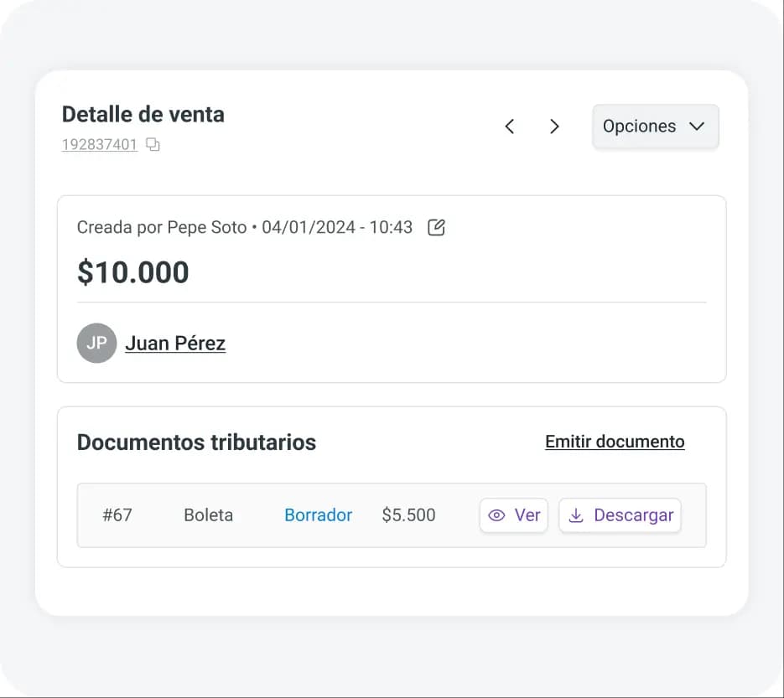This screenshot has height=698, width=784.
Task: Copy the sale ID number icon
Action: [153, 145]
